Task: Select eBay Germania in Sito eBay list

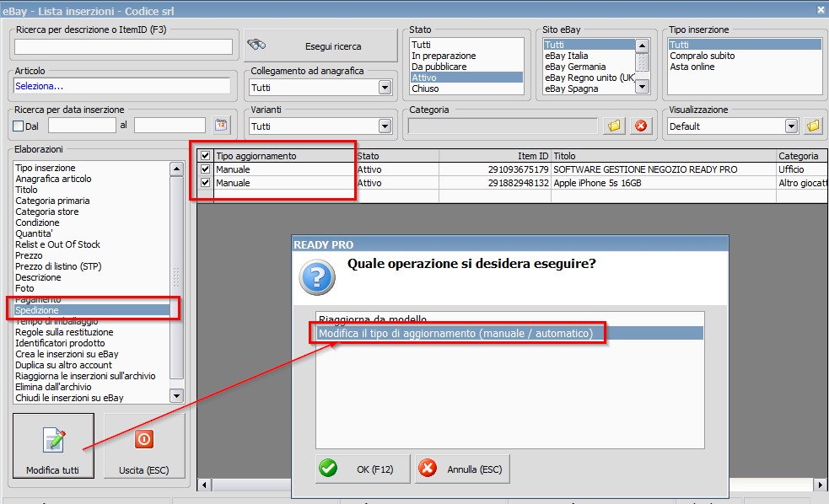Action: pos(589,67)
